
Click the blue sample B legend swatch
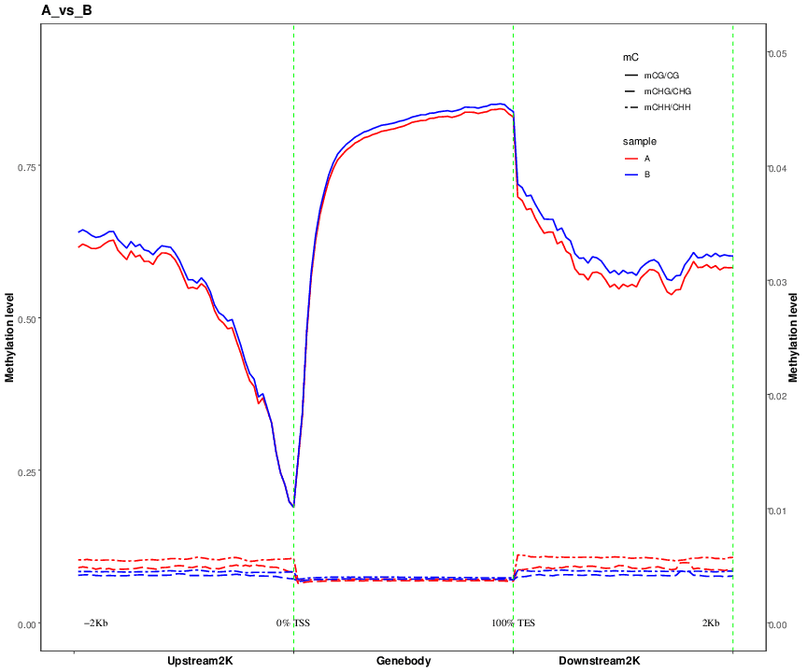[631, 175]
